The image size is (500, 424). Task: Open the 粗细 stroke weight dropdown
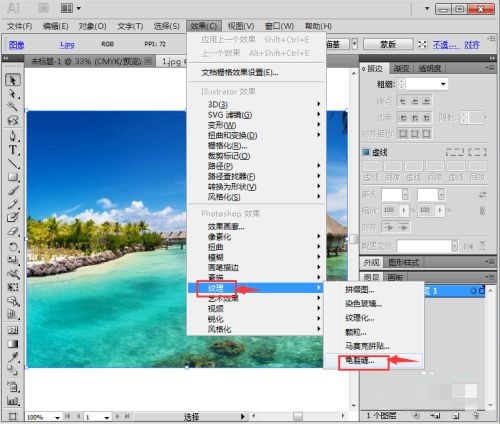pyautogui.click(x=443, y=84)
